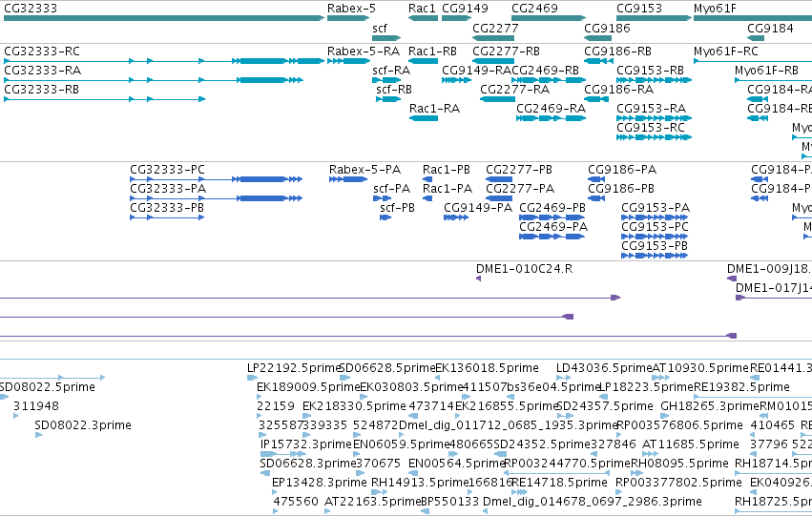Viewport: 812px width, 516px height.
Task: Select BAC end DME1-010C24.R
Action: 478,279
